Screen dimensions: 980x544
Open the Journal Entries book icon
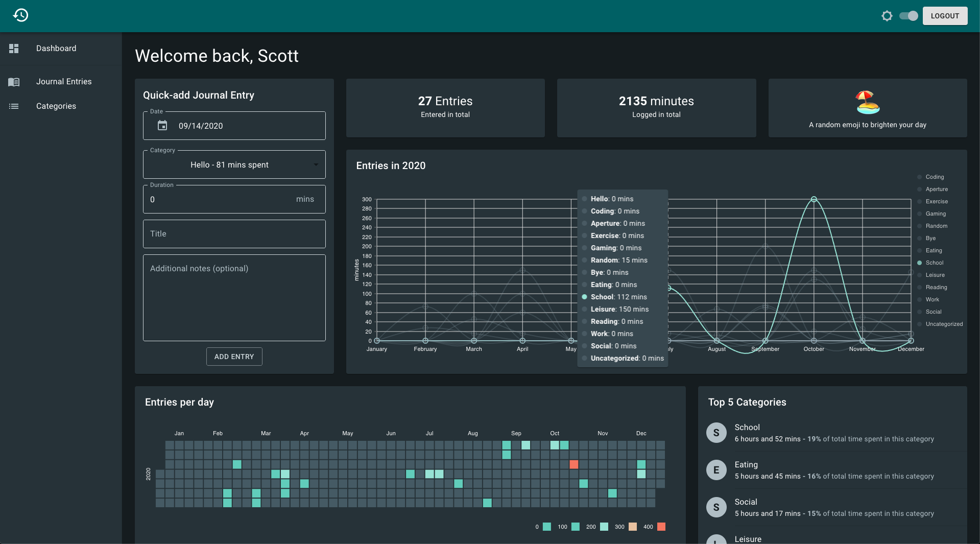[x=14, y=82]
